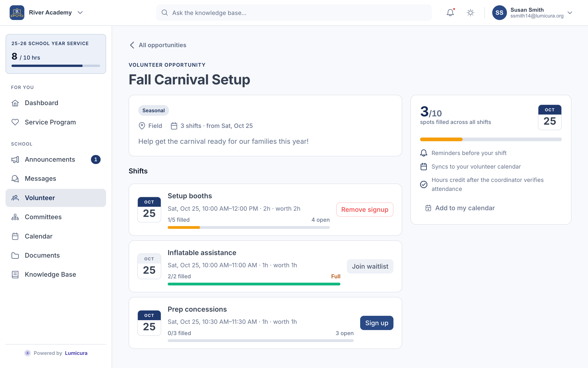Click the Committees org-chart icon

point(15,217)
